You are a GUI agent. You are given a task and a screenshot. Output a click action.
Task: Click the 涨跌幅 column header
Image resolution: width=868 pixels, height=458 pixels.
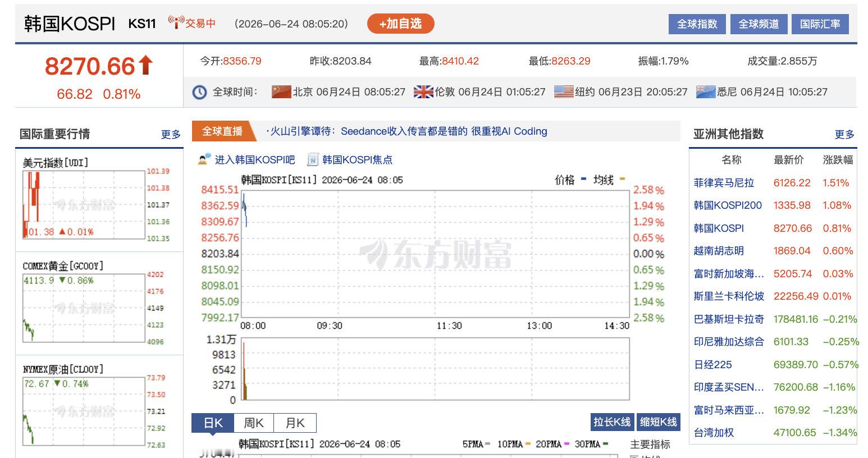point(838,160)
